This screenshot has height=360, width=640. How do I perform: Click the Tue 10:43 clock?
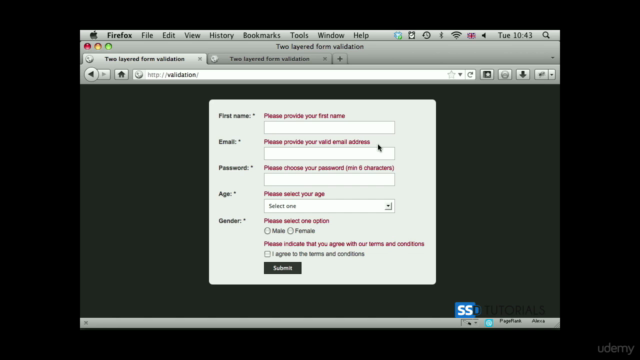515,36
